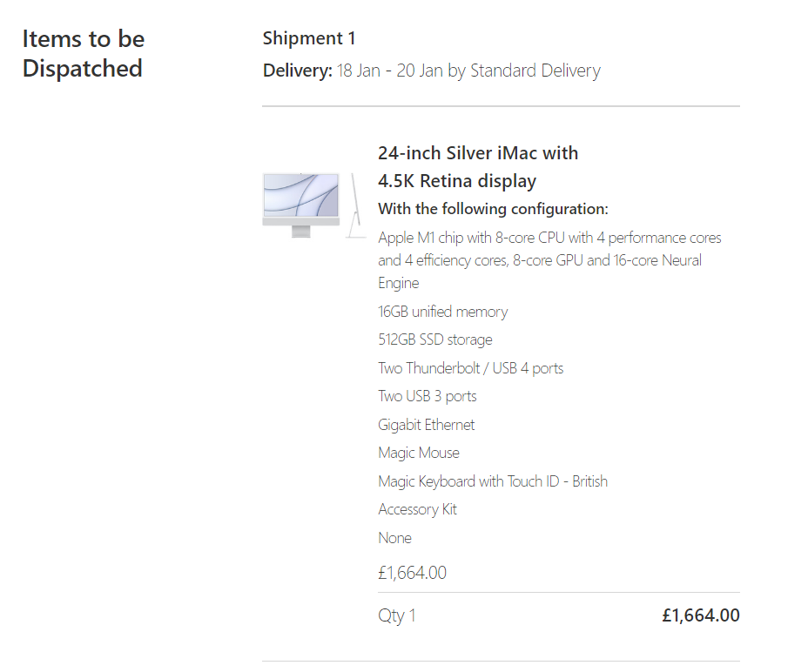The width and height of the screenshot is (808, 672).
Task: Click the "Items to be Dispatched" heading
Action: [x=83, y=53]
